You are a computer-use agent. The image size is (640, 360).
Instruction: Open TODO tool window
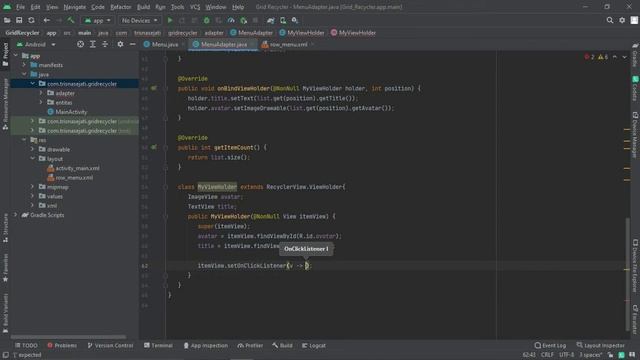pos(26,345)
